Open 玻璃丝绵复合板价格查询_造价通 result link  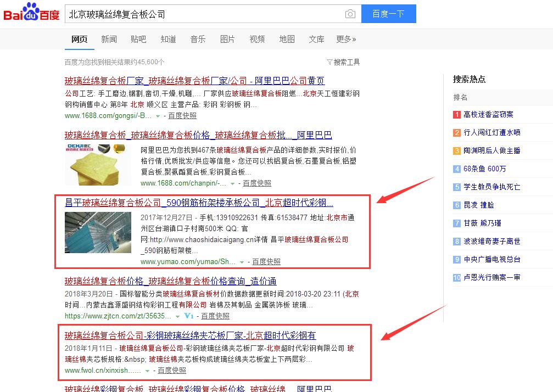pyautogui.click(x=170, y=281)
